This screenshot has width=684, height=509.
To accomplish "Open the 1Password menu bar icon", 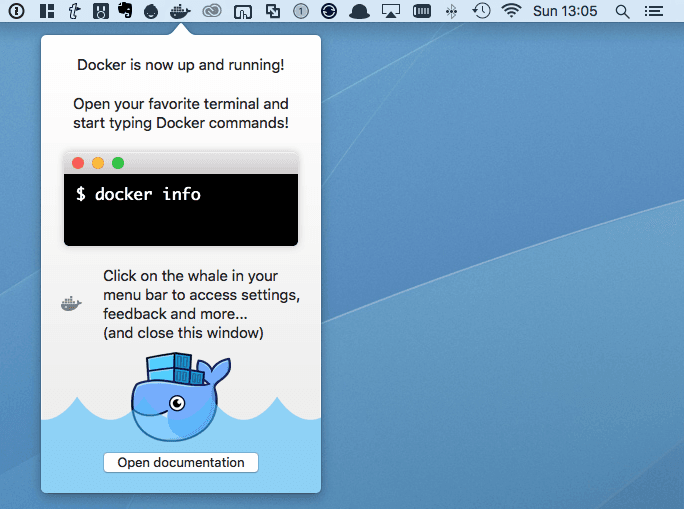I will pos(16,11).
